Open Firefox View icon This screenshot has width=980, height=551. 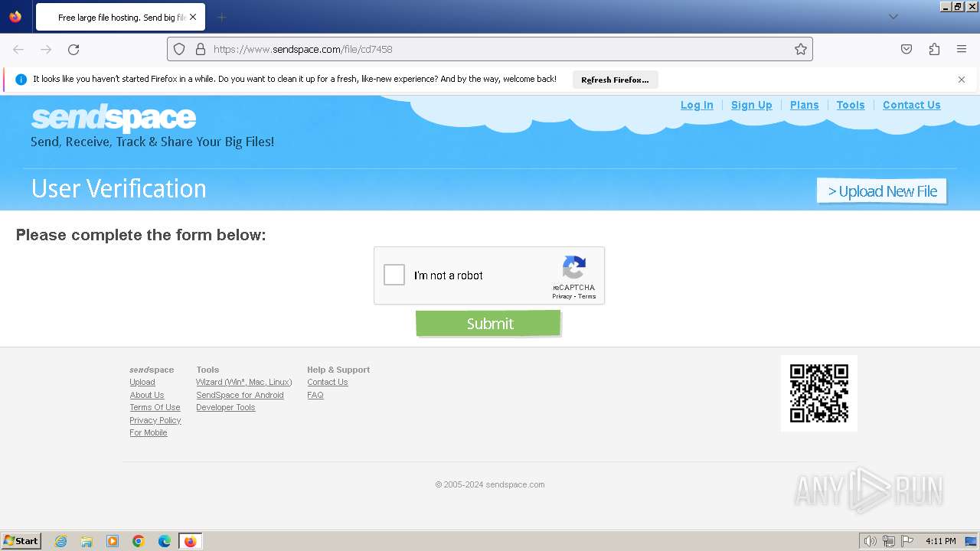pos(15,17)
